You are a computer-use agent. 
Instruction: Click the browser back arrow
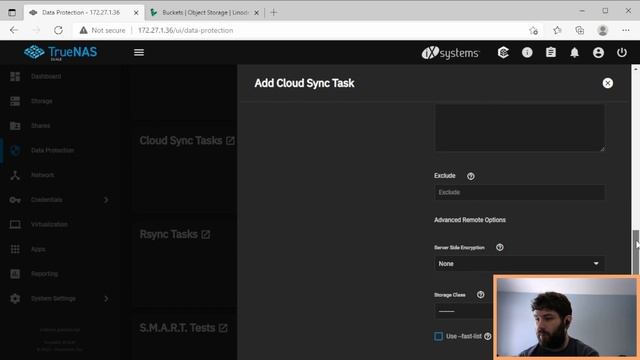[x=14, y=30]
